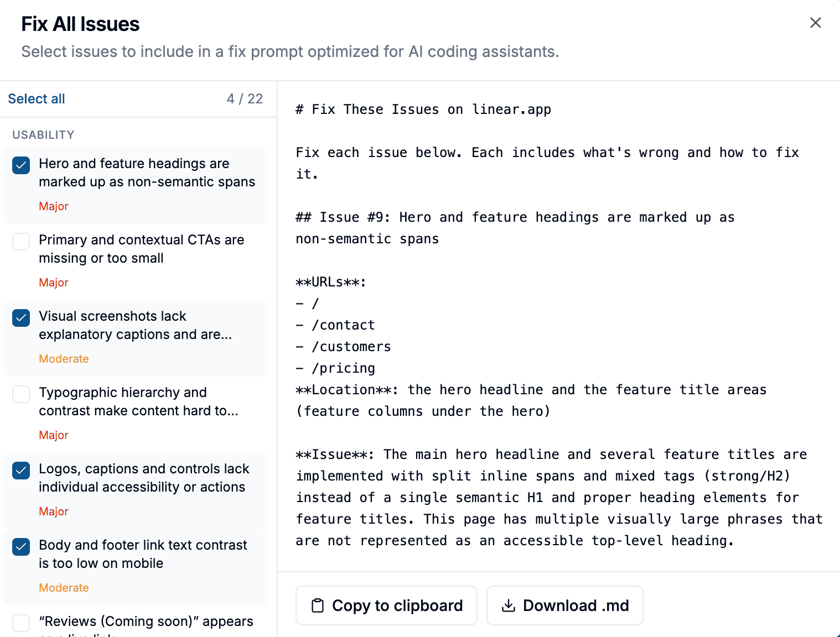Screen dimensions: 840x637
Task: Click Select all to choose every issue
Action: click(36, 98)
